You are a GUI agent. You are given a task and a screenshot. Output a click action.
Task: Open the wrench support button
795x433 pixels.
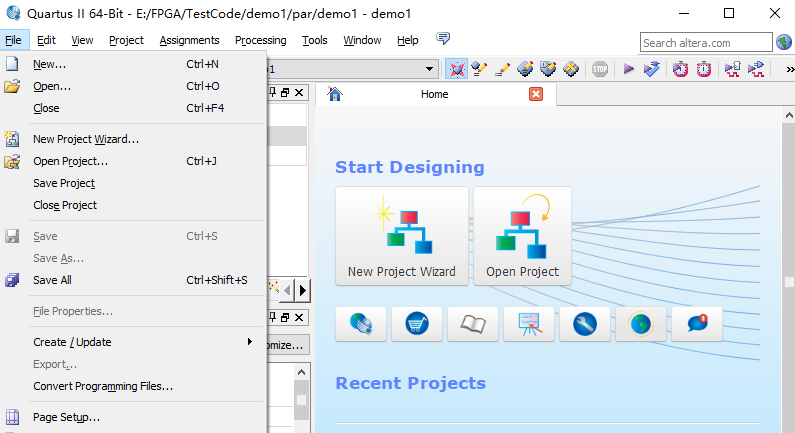[x=585, y=323]
